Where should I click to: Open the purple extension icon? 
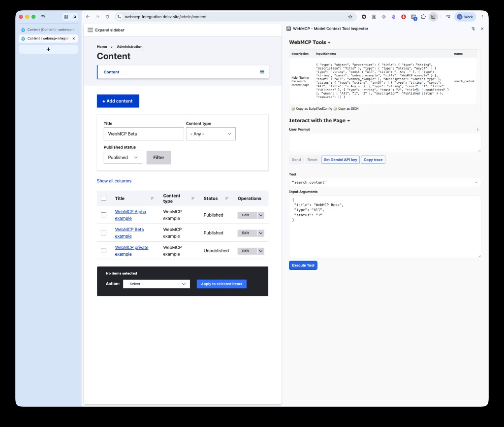click(x=393, y=17)
